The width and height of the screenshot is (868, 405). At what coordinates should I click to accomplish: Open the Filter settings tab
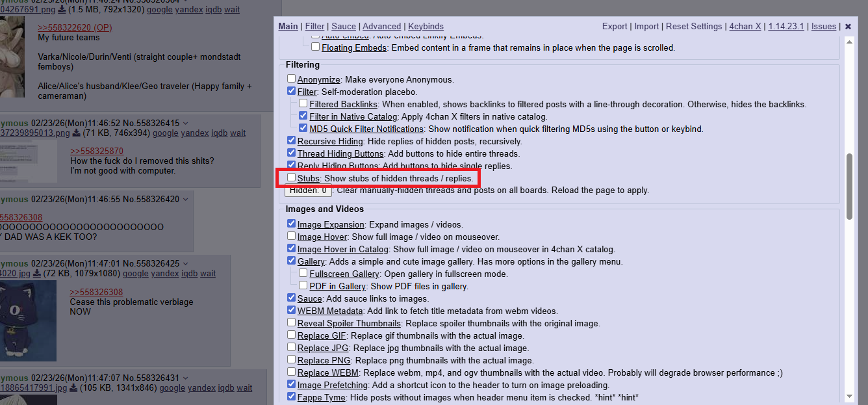(315, 27)
